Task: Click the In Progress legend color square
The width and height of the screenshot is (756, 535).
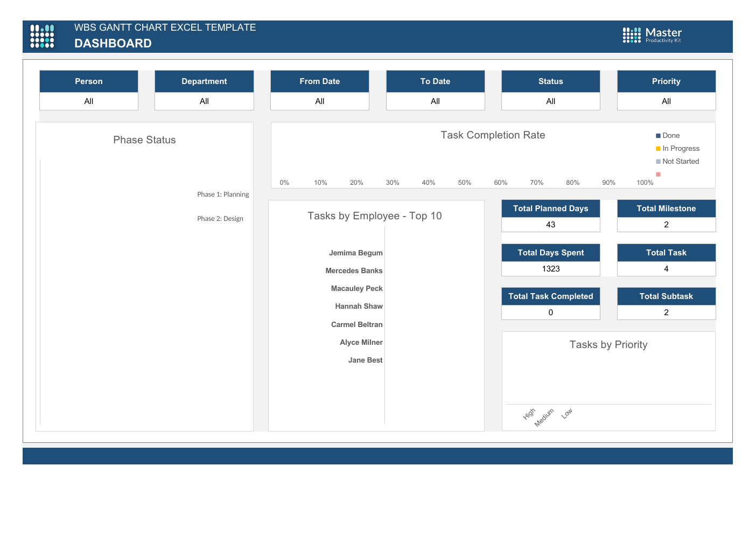Action: tap(658, 149)
